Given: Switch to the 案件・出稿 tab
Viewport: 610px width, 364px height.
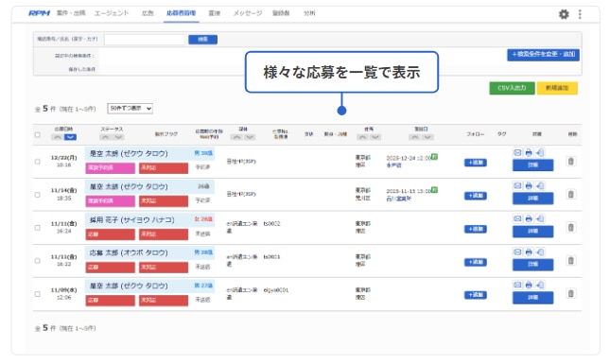Looking at the screenshot, I should click(x=71, y=13).
